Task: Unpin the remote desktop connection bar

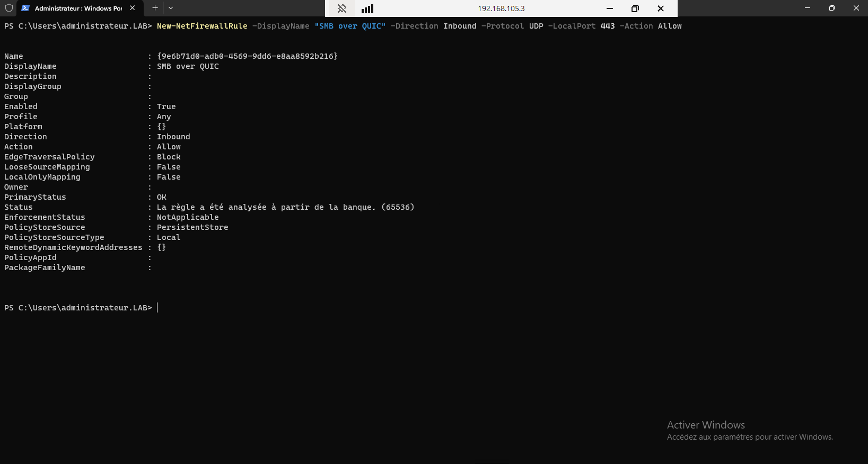Action: click(342, 8)
